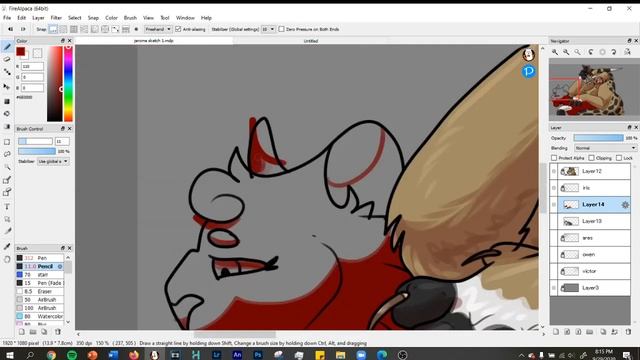The width and height of the screenshot is (640, 360).
Task: Open the Brush Control stabilizer dropdown
Action: pos(53,162)
